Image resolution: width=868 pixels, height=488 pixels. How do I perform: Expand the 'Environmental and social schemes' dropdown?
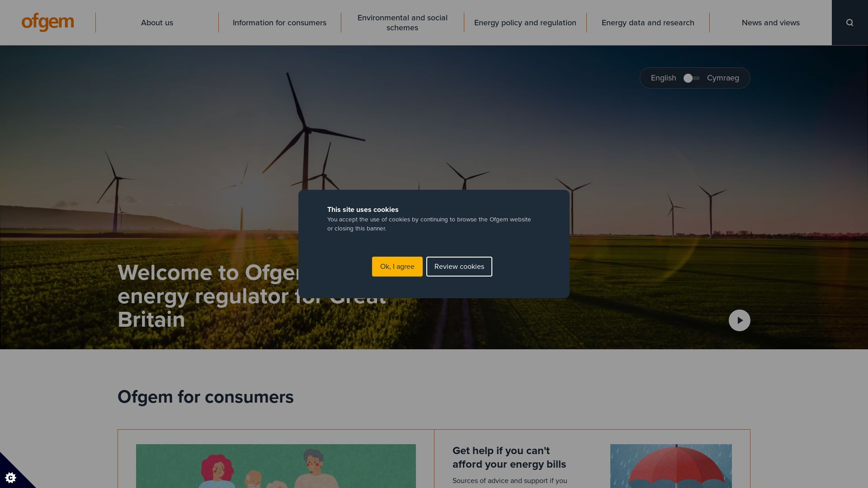click(x=402, y=23)
